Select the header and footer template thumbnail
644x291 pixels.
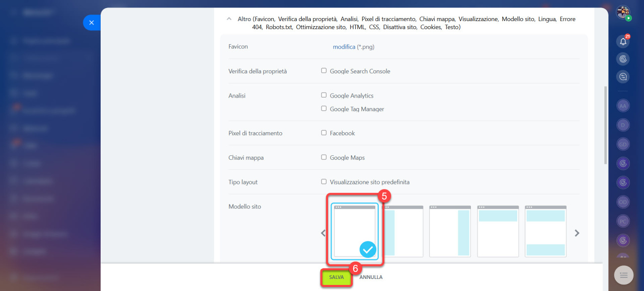click(x=546, y=231)
